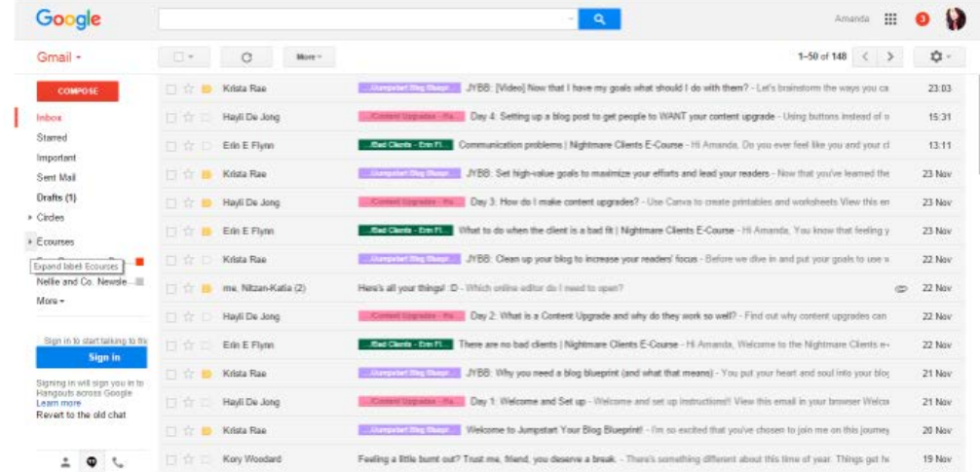Open the settings gear dropdown
The height and width of the screenshot is (472, 980).
pyautogui.click(x=939, y=56)
